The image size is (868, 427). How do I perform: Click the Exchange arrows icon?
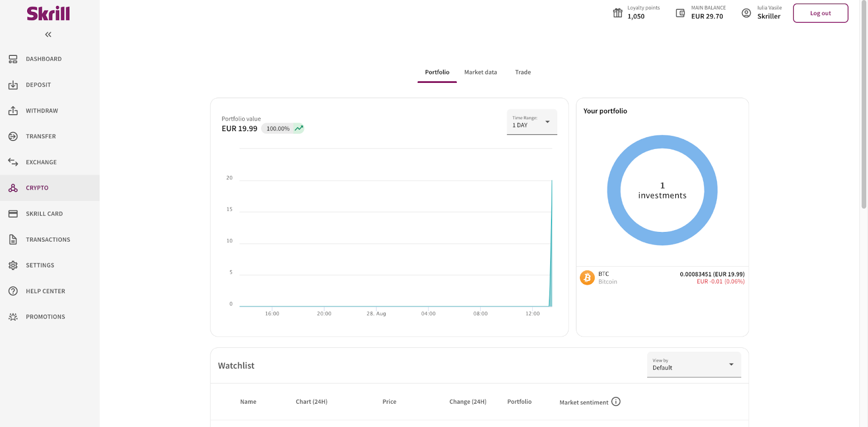click(x=13, y=162)
